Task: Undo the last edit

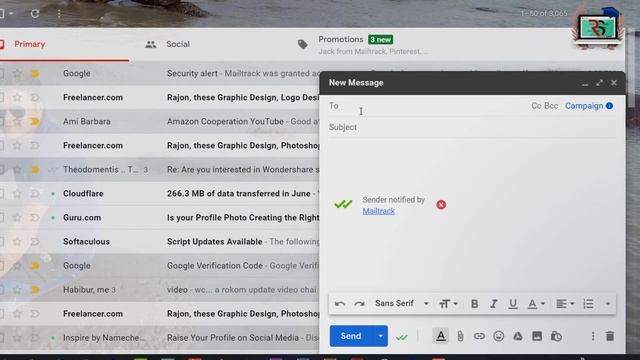Action: point(340,304)
